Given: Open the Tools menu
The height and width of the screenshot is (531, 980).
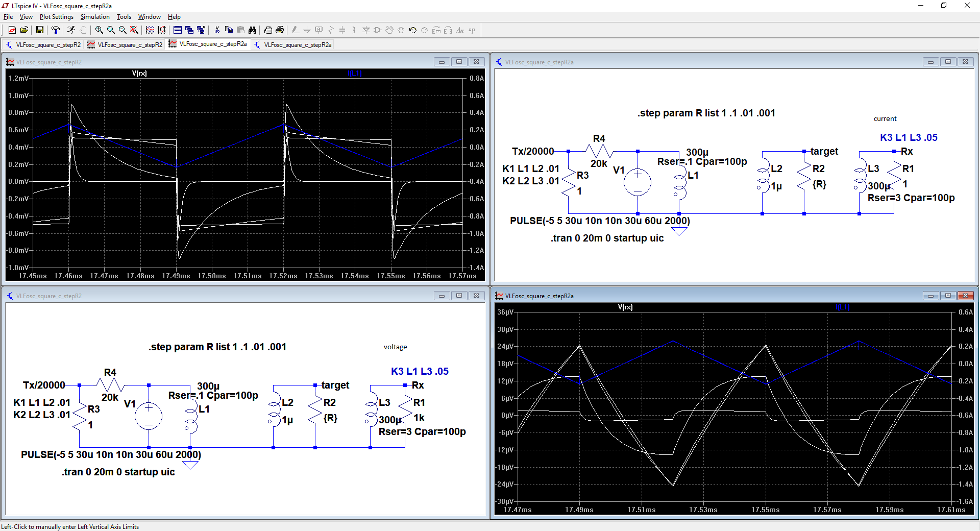Looking at the screenshot, I should [x=124, y=17].
